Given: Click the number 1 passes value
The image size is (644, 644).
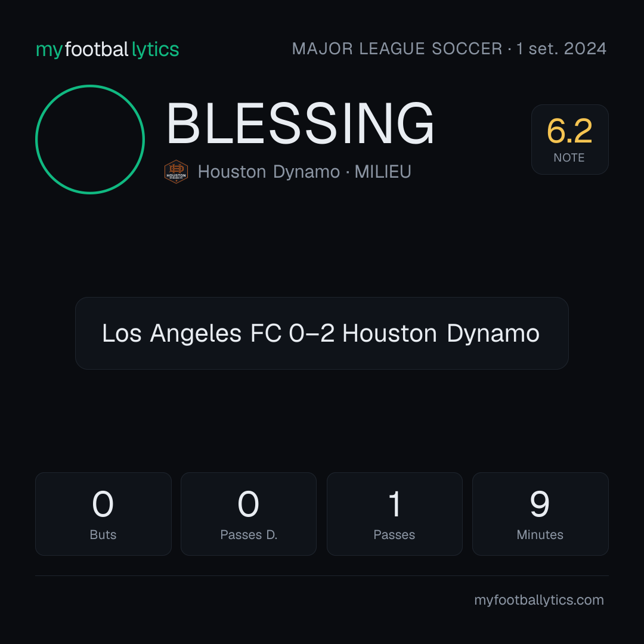Looking at the screenshot, I should click(395, 504).
